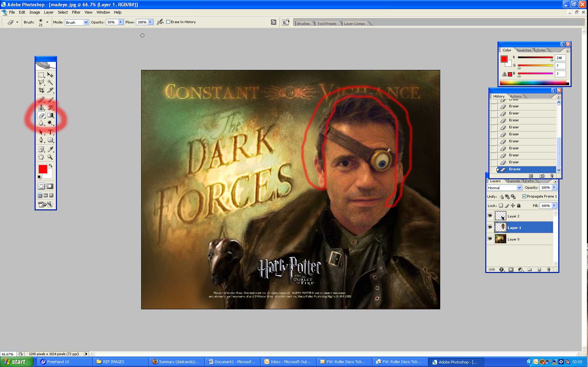Select the Healing Brush tool
Image resolution: width=588 pixels, height=367 pixels.
41,100
